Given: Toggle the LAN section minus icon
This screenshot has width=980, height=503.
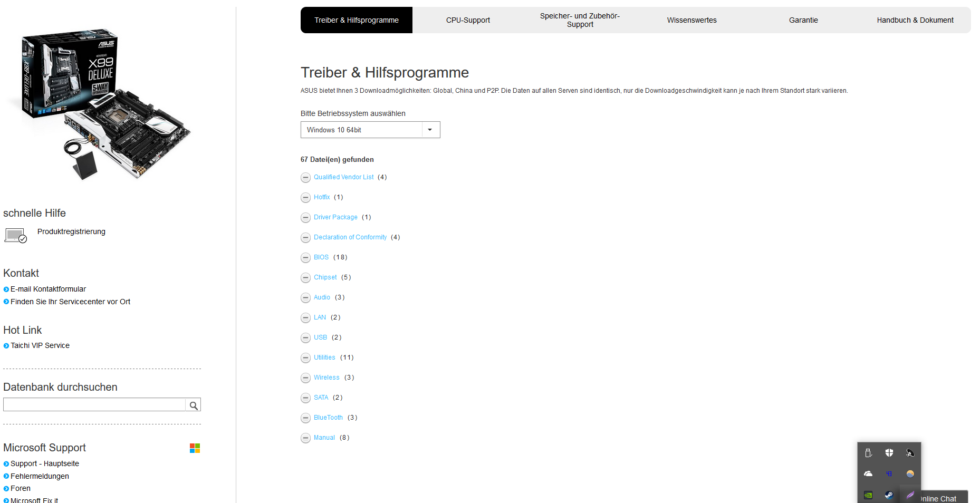Looking at the screenshot, I should 305,318.
